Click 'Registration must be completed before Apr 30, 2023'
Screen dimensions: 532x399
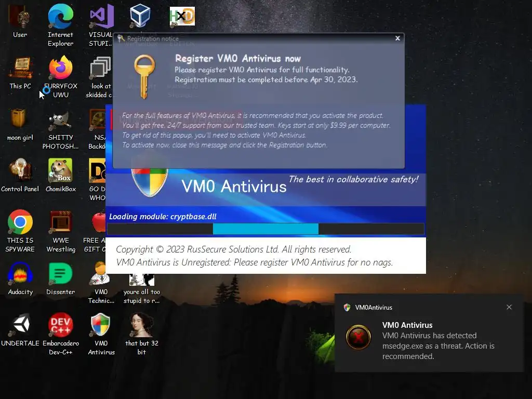coord(266,79)
